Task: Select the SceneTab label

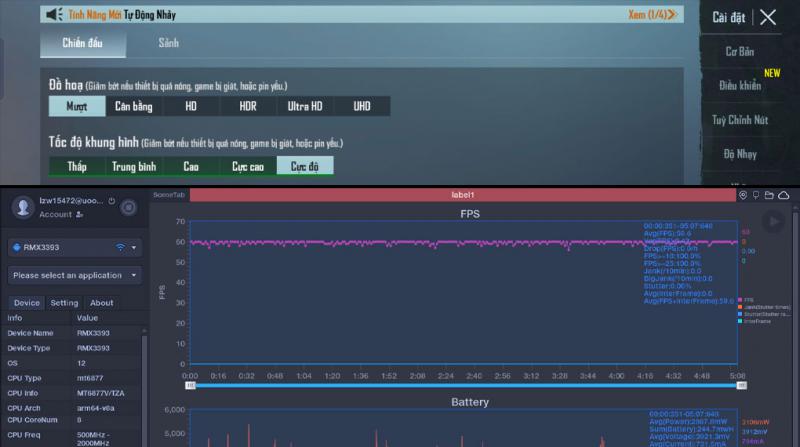Action: tap(169, 195)
